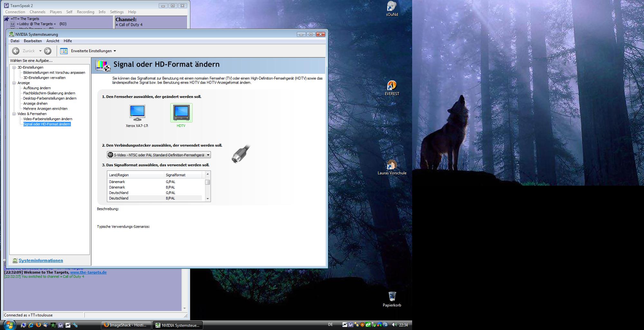Select Auflösung ändern
Image resolution: width=644 pixels, height=330 pixels.
pyautogui.click(x=37, y=88)
